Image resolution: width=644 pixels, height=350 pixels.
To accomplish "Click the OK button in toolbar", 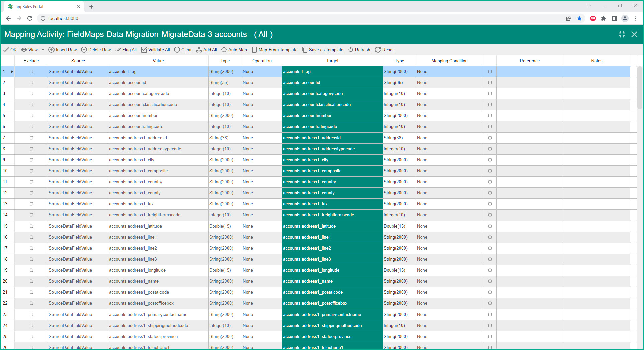I will point(10,50).
